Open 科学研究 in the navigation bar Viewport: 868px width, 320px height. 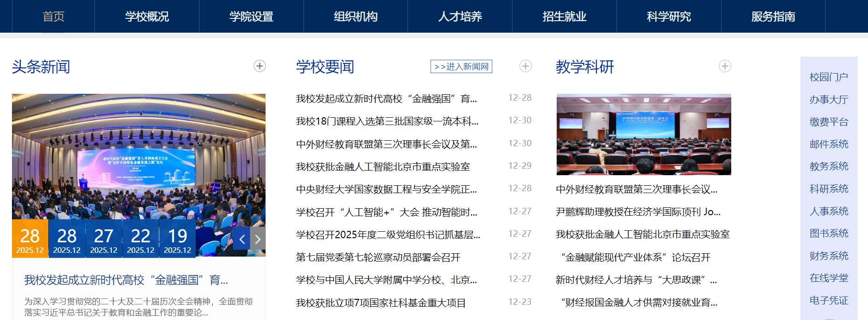coord(669,17)
